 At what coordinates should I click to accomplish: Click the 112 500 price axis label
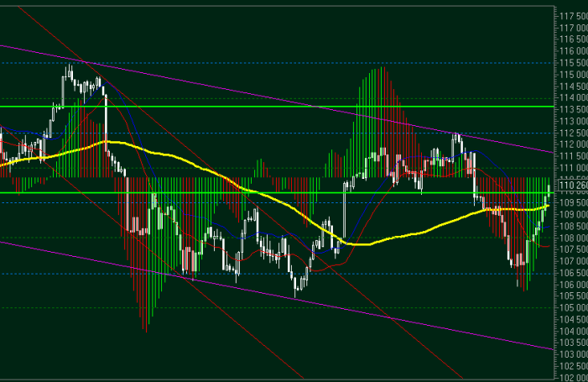pos(574,133)
